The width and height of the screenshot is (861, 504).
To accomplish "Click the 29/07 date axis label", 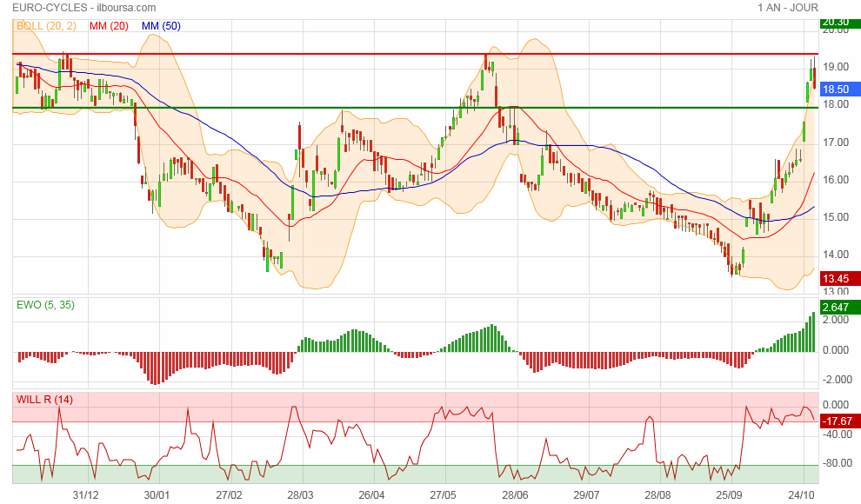I will 586,495.
